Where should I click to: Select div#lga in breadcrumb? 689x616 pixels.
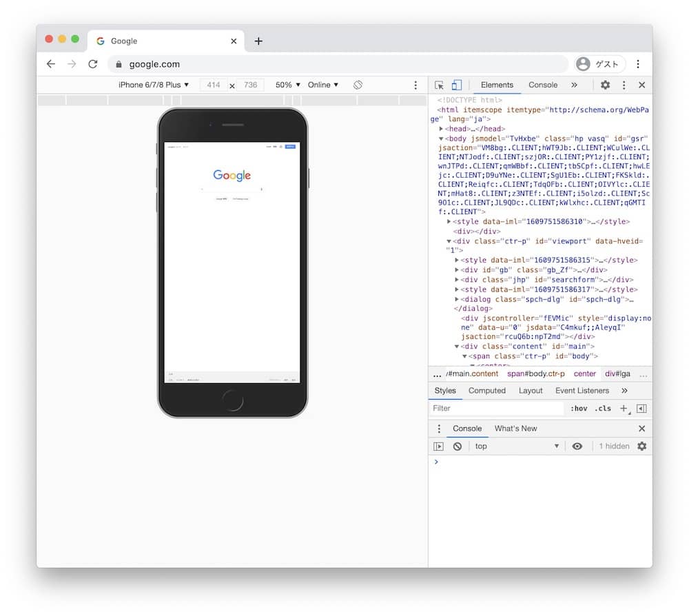click(617, 374)
